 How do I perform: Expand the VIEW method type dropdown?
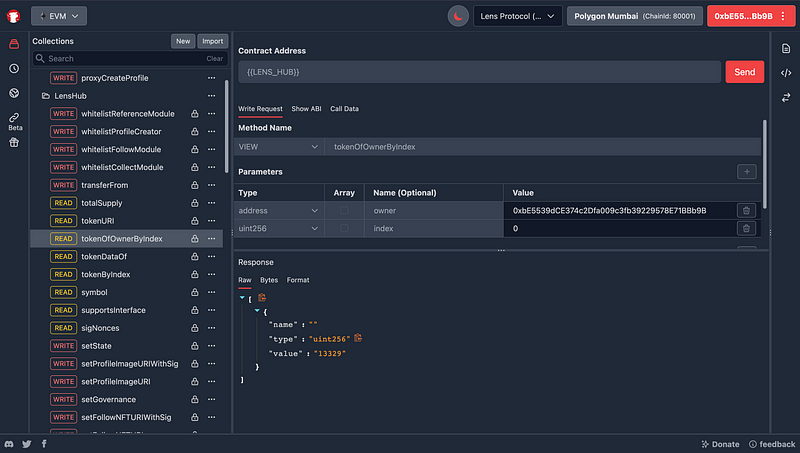pyautogui.click(x=278, y=147)
